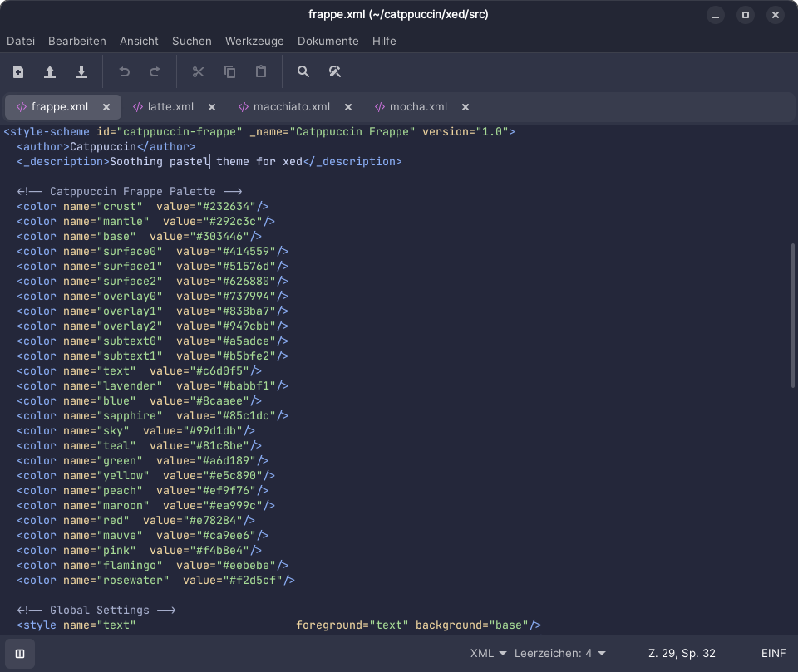The height and width of the screenshot is (672, 798).
Task: Click the name "sapphire" in the editor
Action: pyautogui.click(x=130, y=416)
